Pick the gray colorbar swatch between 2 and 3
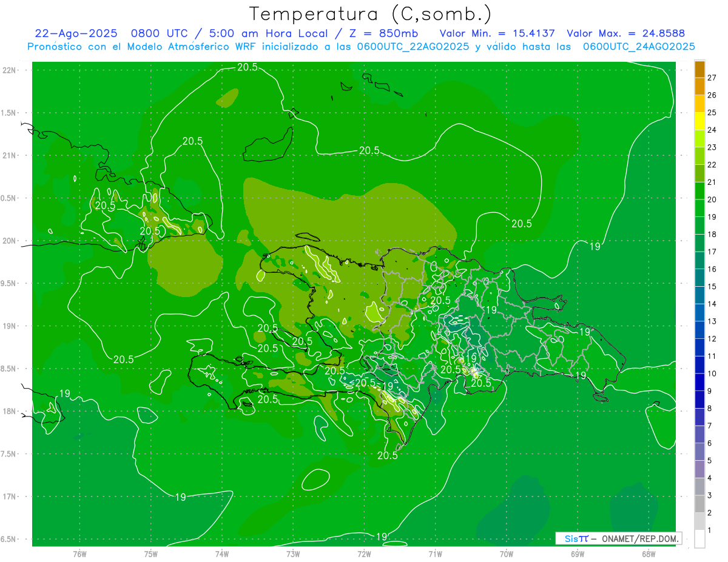Viewport: 728px width, 562px height. click(699, 504)
